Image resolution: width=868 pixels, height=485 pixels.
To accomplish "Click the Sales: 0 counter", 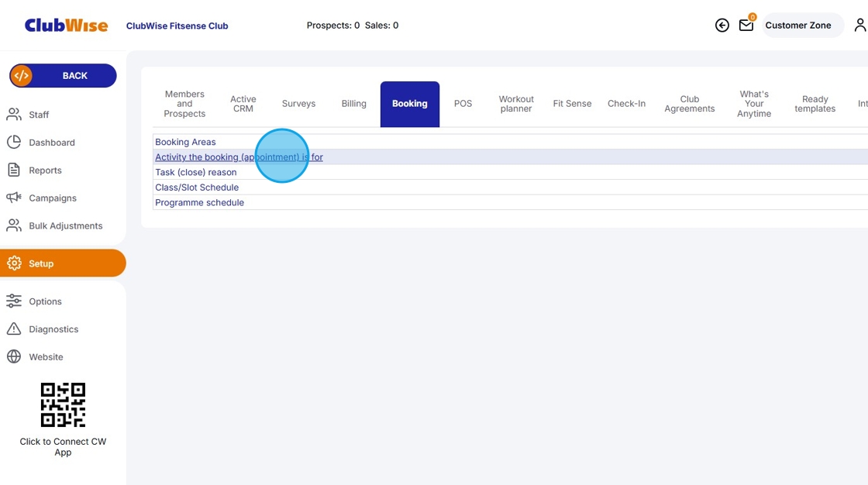I will tap(381, 26).
